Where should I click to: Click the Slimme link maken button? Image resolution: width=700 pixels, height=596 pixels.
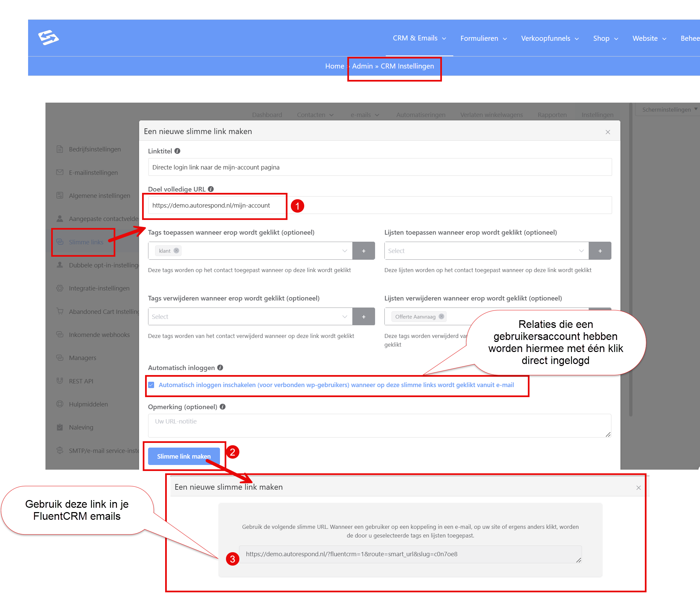pyautogui.click(x=184, y=457)
